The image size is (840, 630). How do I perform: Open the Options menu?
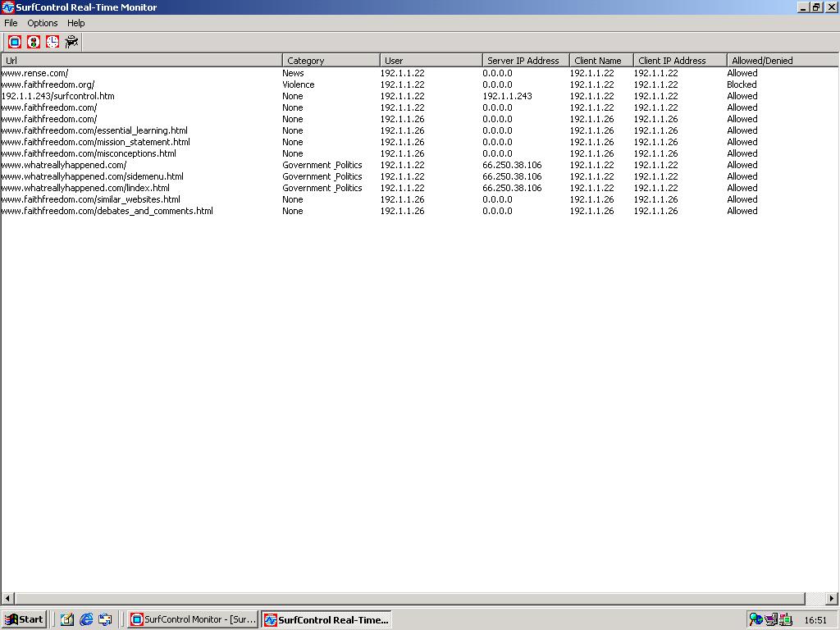(43, 23)
